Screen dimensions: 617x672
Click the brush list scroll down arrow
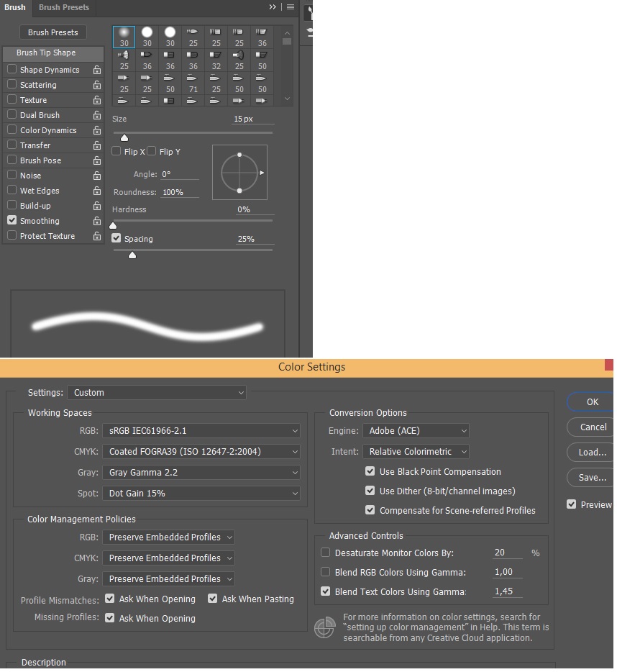click(287, 99)
